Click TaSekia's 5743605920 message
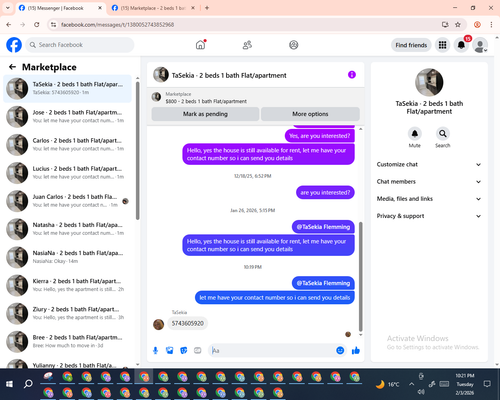 coord(188,323)
